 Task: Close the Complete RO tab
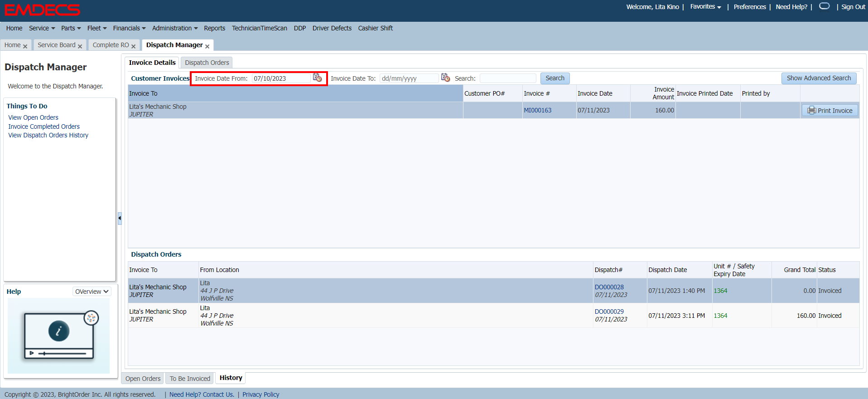click(x=133, y=46)
